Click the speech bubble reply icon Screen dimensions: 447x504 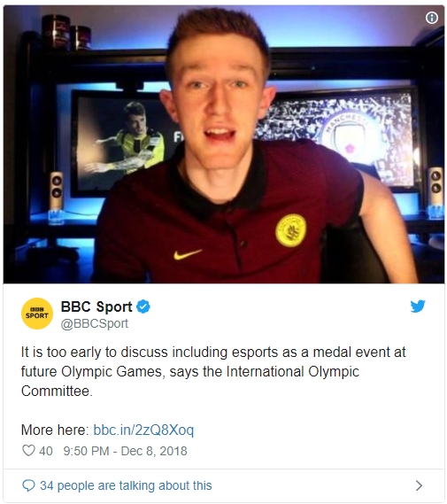tap(28, 485)
